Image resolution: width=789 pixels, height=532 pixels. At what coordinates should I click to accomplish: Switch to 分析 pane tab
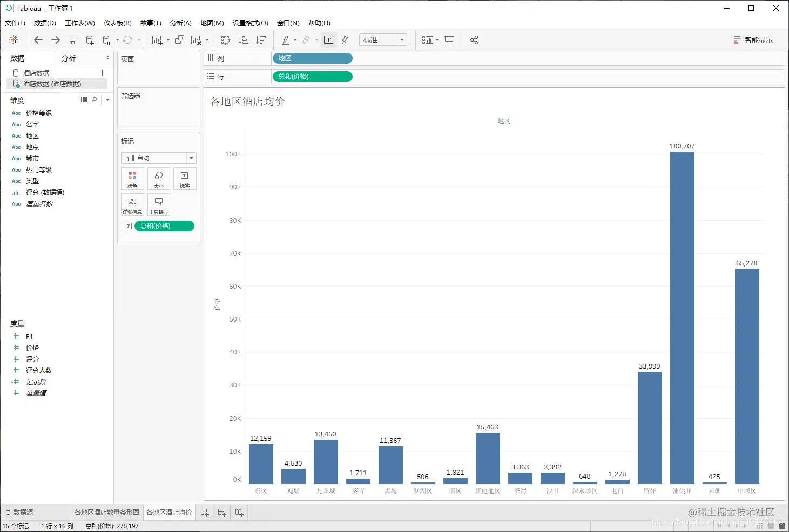pos(84,58)
